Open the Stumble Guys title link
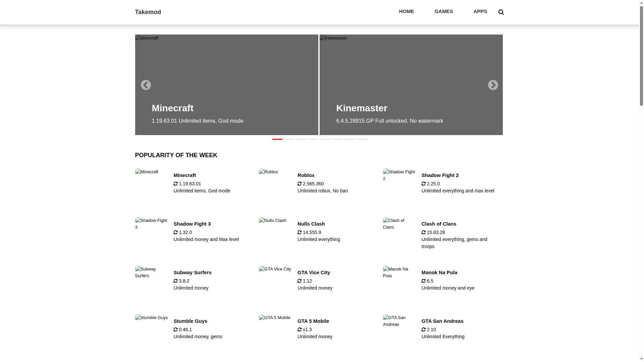644x362 pixels. tap(191, 321)
